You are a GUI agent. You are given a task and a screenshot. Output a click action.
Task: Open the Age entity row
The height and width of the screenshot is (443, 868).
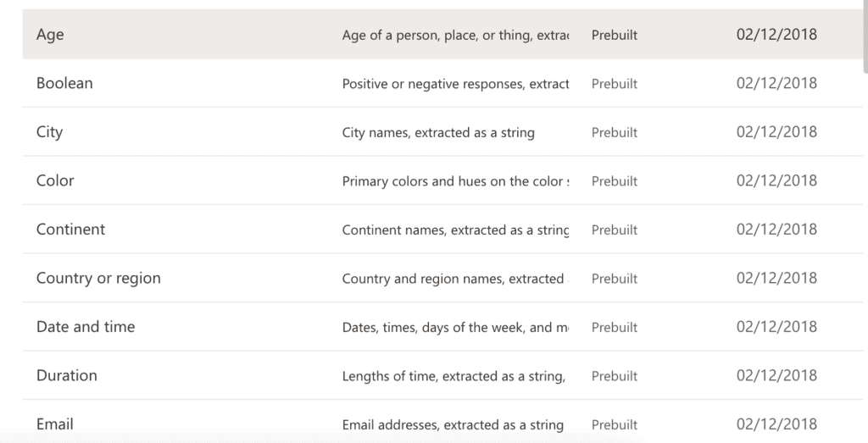coord(442,34)
